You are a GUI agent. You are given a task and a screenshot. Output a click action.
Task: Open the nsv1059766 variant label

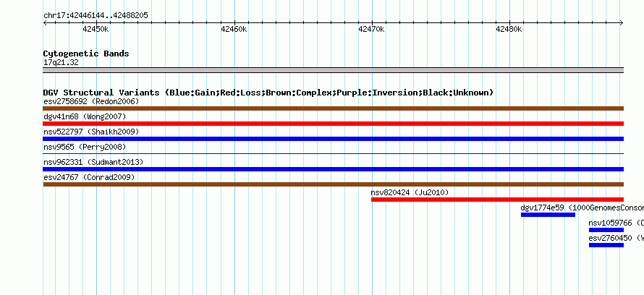[x=616, y=223]
